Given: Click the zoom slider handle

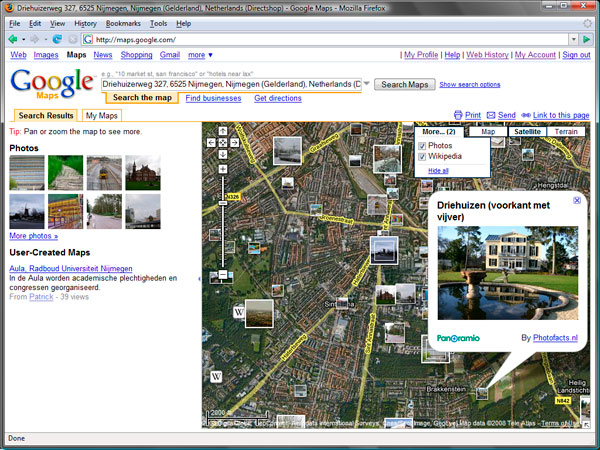Looking at the screenshot, I should tap(223, 203).
